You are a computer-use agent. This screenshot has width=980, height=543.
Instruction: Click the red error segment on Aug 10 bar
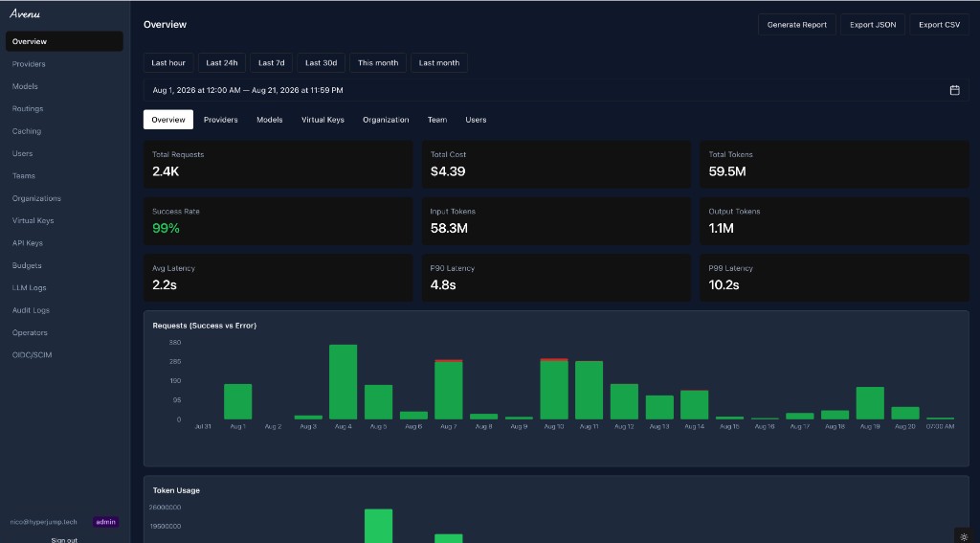pyautogui.click(x=554, y=360)
